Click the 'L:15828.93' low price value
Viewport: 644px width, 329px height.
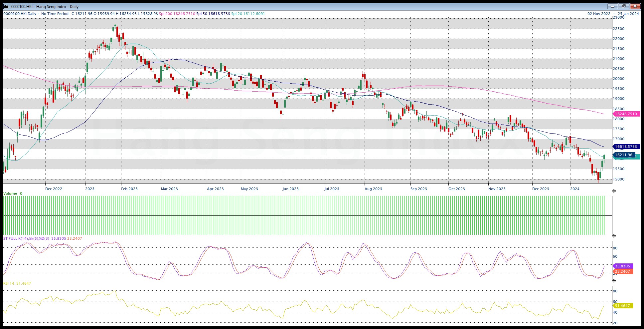pyautogui.click(x=148, y=14)
